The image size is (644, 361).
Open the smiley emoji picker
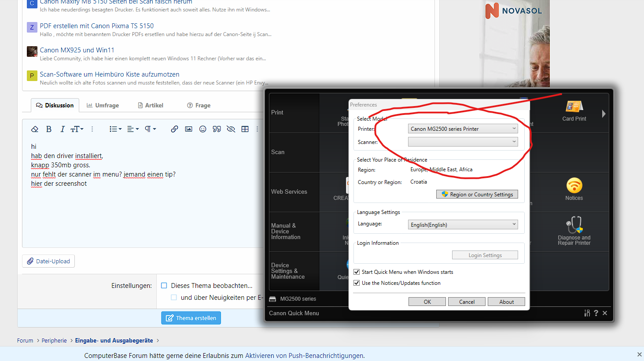pyautogui.click(x=203, y=129)
